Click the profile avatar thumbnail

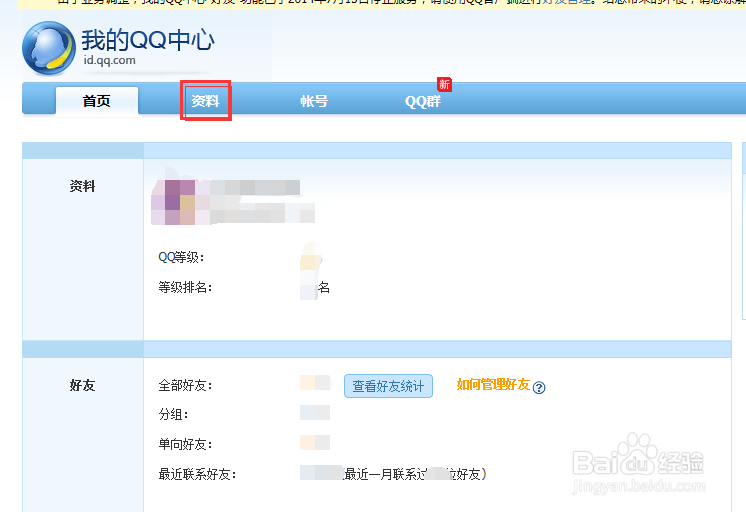(x=180, y=202)
